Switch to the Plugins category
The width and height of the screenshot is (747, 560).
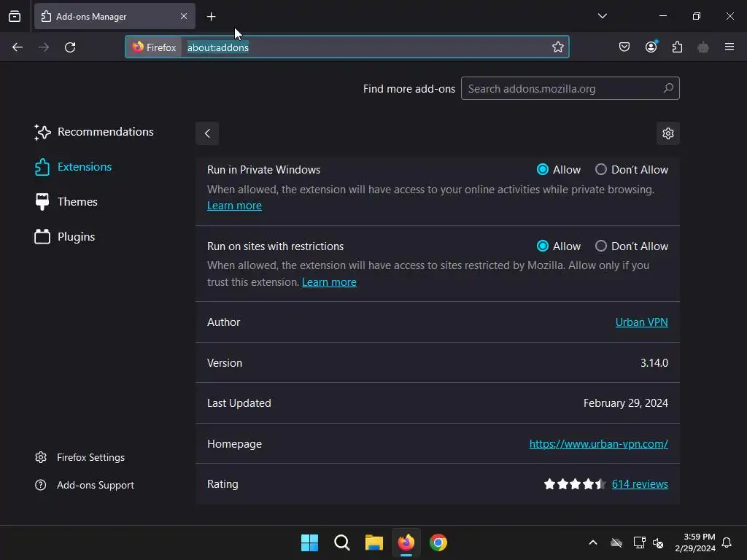[x=65, y=237]
